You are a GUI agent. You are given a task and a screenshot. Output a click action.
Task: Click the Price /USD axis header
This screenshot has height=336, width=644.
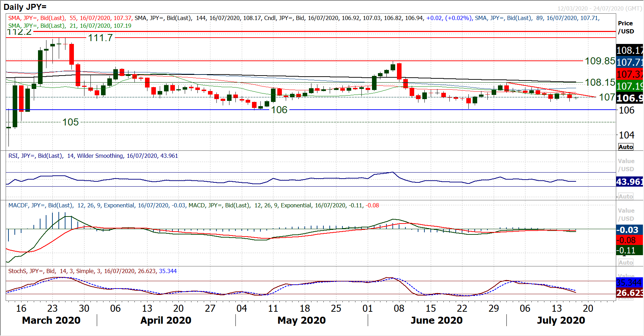[626, 27]
